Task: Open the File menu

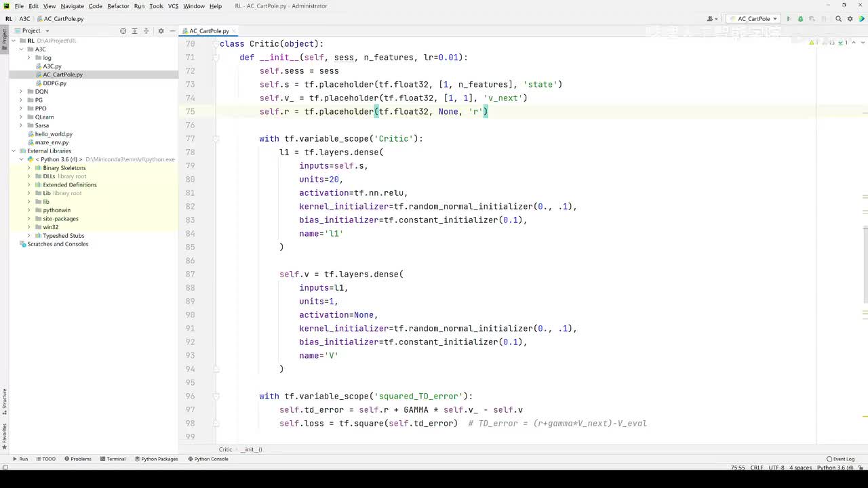Action: point(19,6)
